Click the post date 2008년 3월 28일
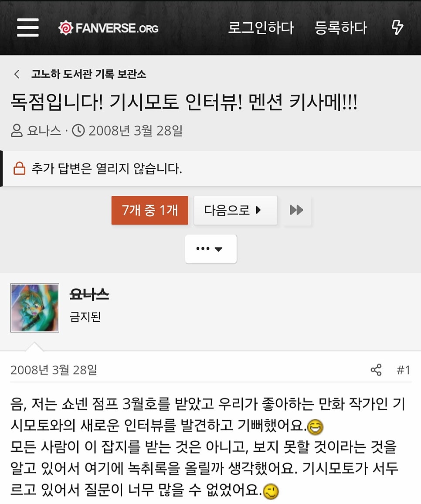Image resolution: width=421 pixels, height=504 pixels. point(54,370)
